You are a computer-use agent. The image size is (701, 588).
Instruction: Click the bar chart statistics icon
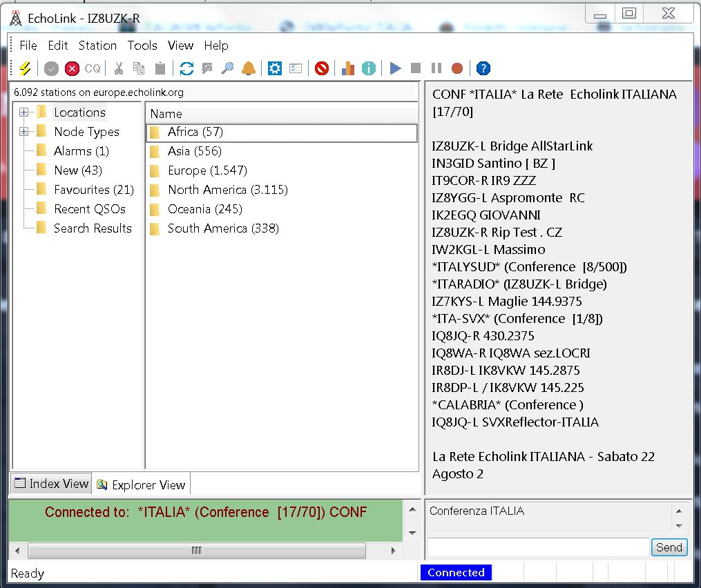[348, 68]
